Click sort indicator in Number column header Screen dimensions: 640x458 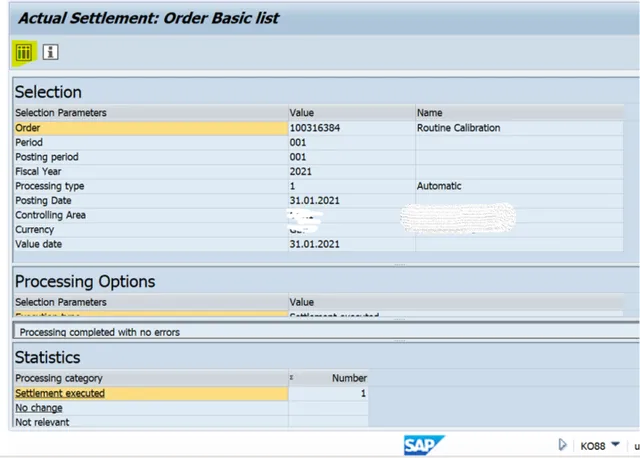(x=292, y=379)
